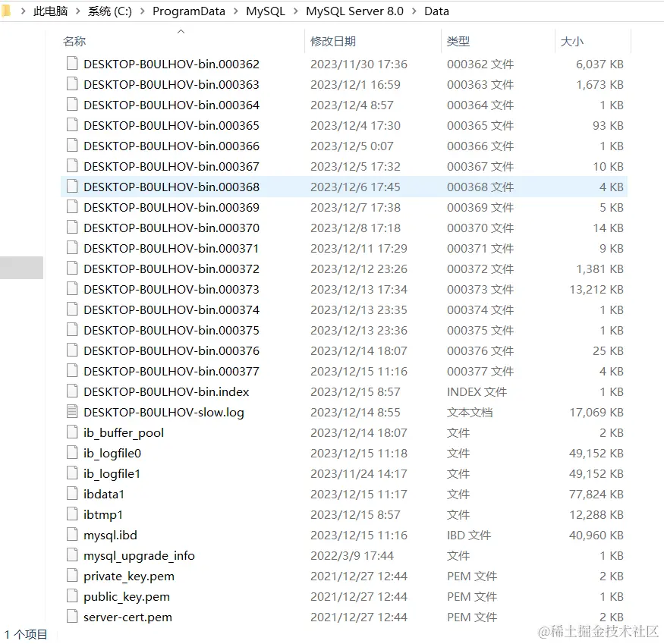Go to 此电脑 in the address bar
Viewport: 664px width, 644px height.
[50, 11]
